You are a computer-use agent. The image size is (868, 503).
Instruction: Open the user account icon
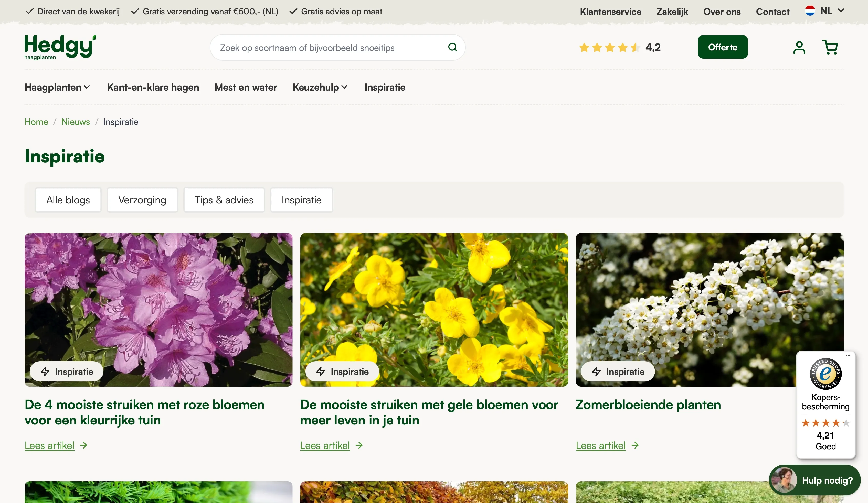799,48
